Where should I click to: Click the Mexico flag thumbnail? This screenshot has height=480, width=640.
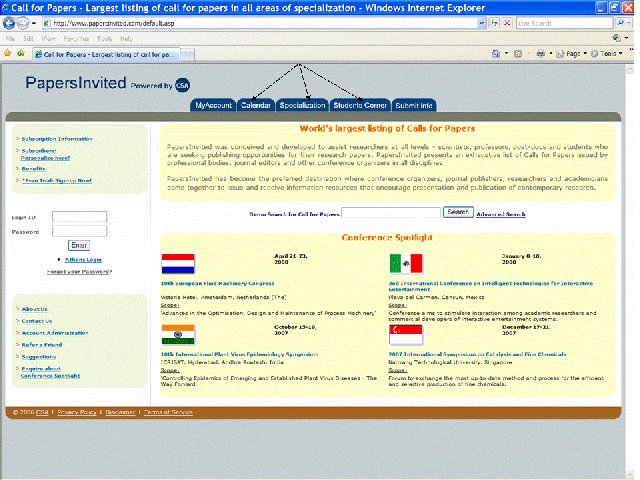406,263
